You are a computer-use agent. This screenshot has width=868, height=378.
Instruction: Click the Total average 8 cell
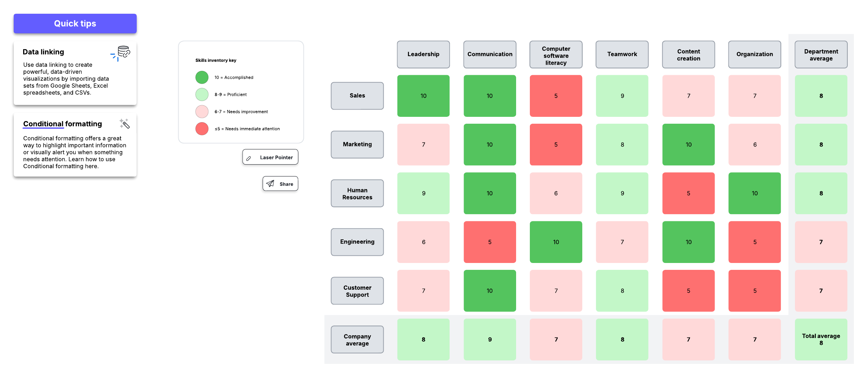(x=821, y=339)
